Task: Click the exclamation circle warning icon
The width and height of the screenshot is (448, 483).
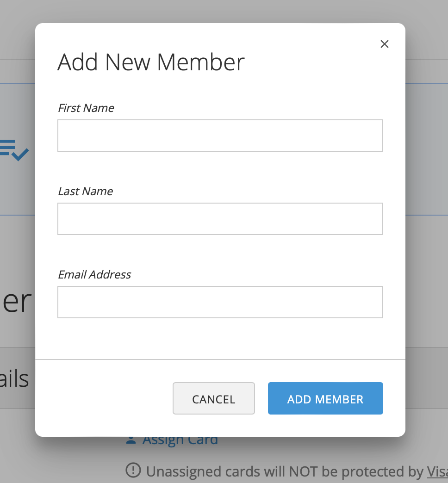Action: tap(134, 471)
